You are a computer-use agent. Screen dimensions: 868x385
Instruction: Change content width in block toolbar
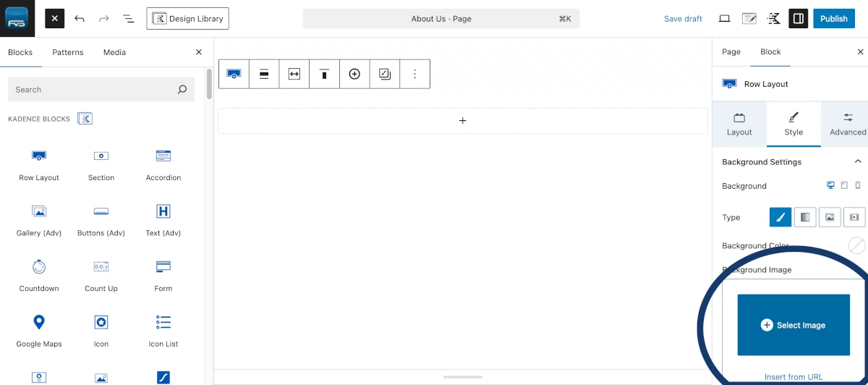pyautogui.click(x=294, y=74)
